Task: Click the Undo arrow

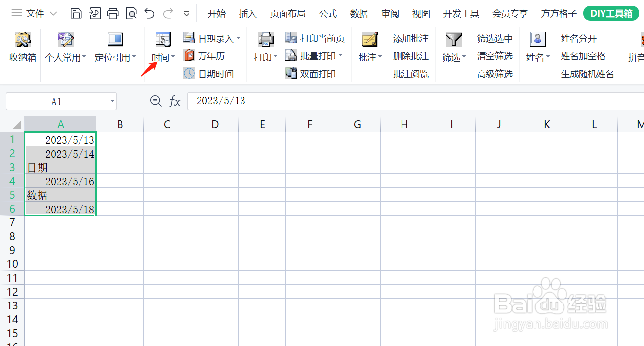Action: pyautogui.click(x=150, y=13)
